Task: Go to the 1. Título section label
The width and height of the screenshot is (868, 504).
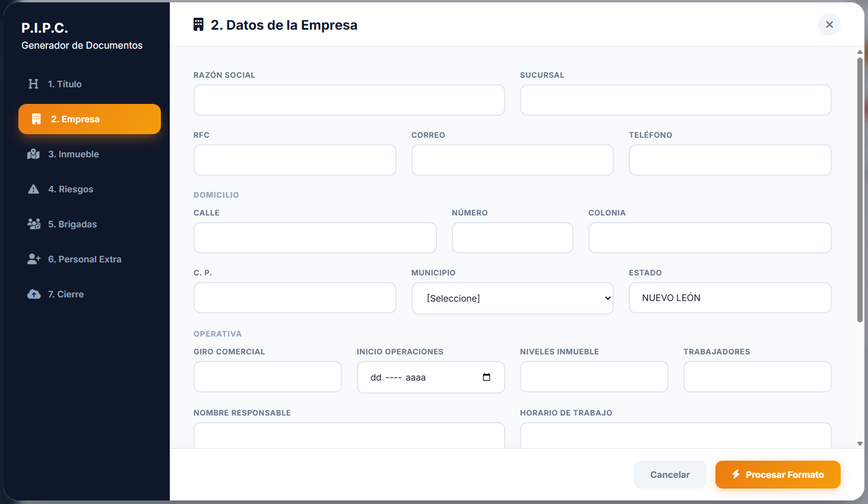Action: (x=65, y=84)
